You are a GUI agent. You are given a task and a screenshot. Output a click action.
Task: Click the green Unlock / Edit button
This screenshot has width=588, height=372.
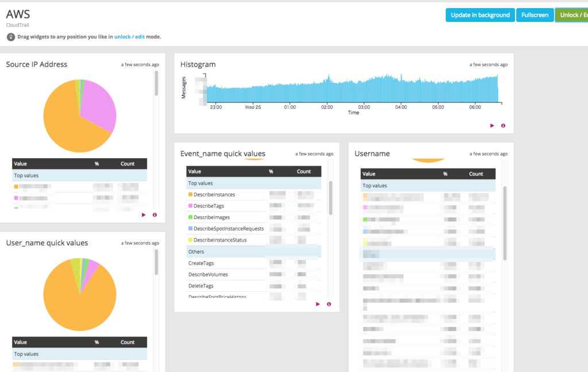[x=571, y=15]
